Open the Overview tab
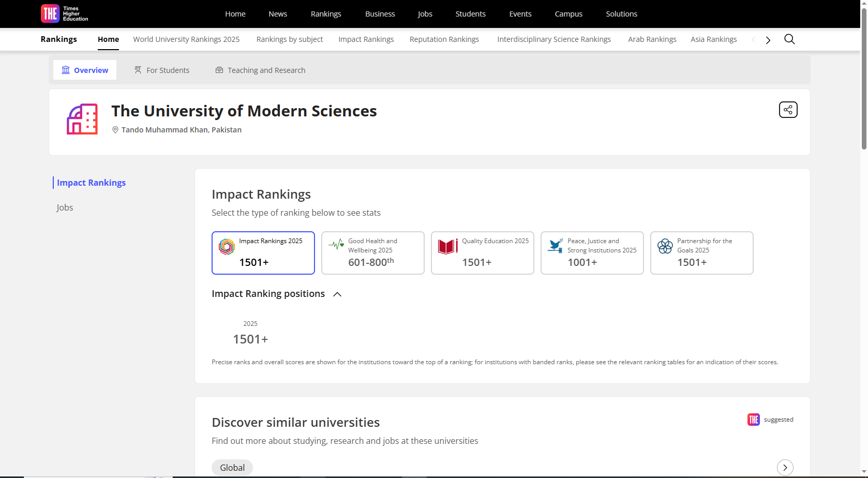The image size is (868, 478). click(85, 70)
